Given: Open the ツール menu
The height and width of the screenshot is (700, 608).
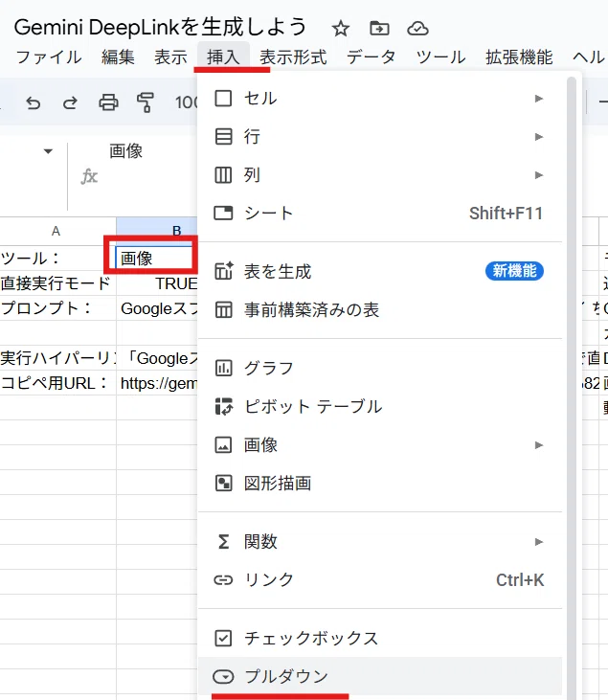Looking at the screenshot, I should [x=441, y=57].
